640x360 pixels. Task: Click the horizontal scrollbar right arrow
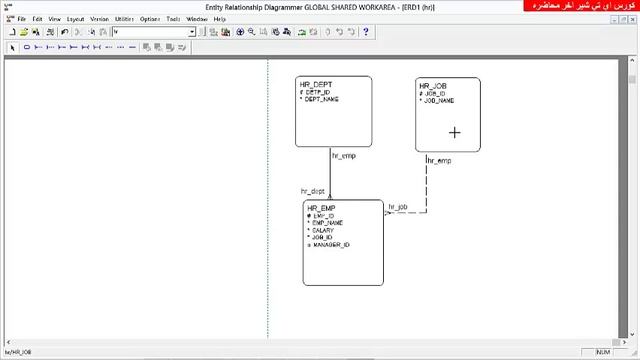pyautogui.click(x=624, y=342)
